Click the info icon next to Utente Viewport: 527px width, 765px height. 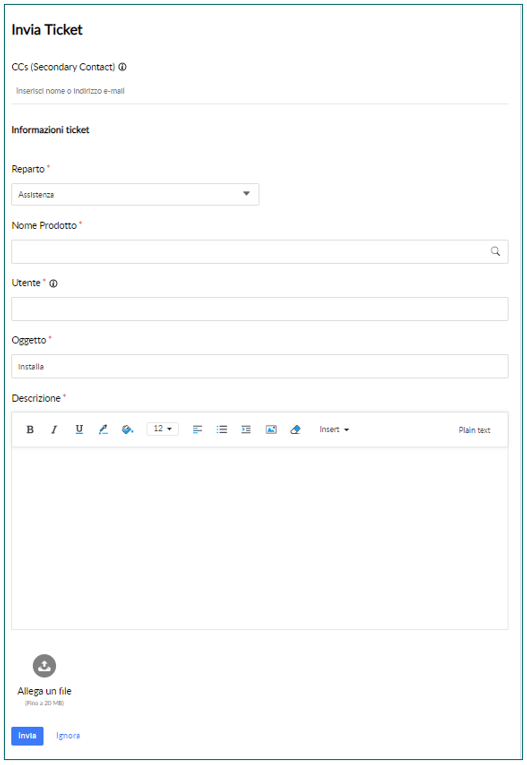(53, 283)
